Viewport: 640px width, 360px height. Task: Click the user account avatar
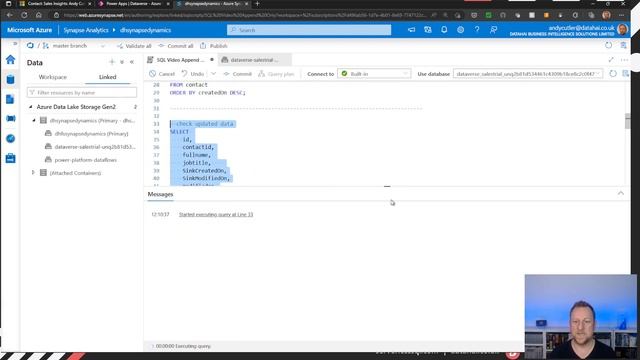coord(622,30)
